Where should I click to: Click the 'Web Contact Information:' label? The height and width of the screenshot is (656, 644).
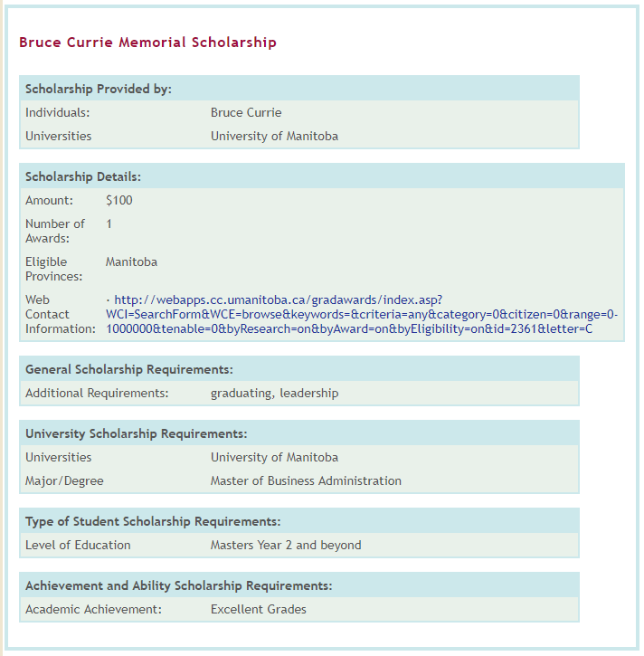pyautogui.click(x=60, y=314)
